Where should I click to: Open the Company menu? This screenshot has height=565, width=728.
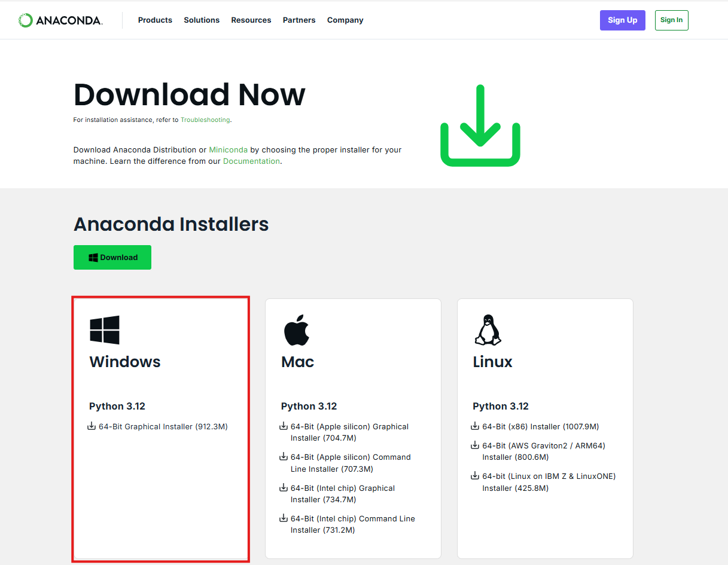click(345, 20)
